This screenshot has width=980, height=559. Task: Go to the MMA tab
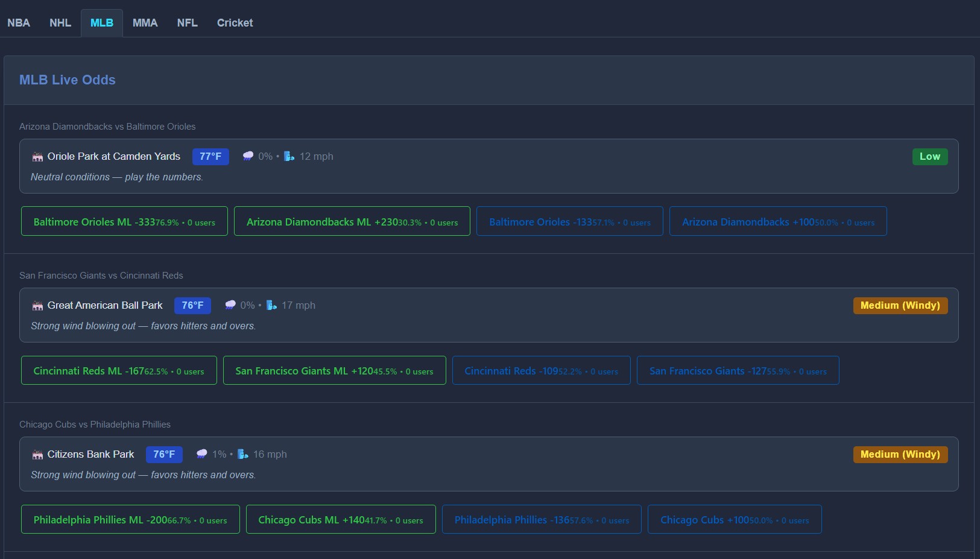tap(145, 23)
